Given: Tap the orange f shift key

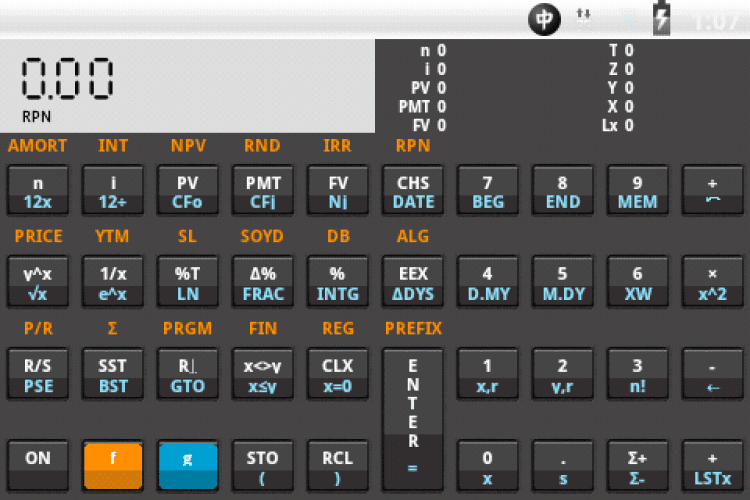Looking at the screenshot, I should tap(113, 466).
